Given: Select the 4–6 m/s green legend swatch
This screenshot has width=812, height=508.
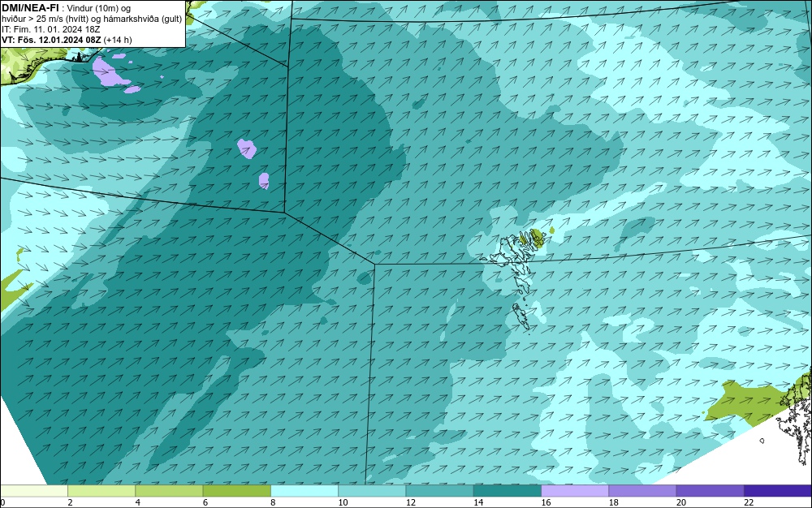Looking at the screenshot, I should click(x=169, y=490).
